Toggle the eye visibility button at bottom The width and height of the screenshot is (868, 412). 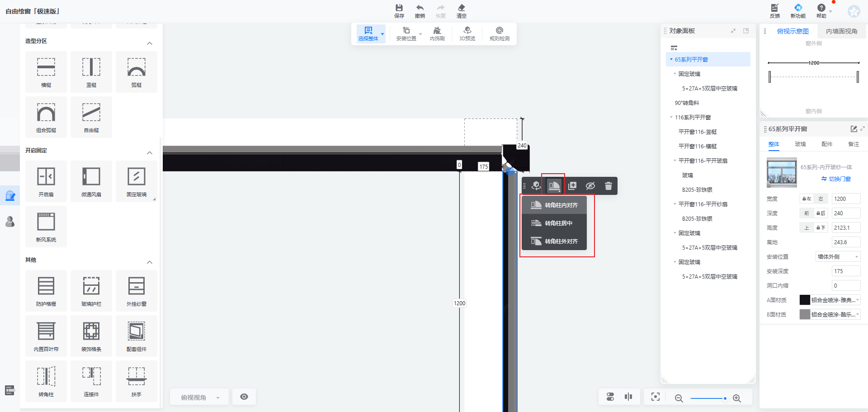click(244, 397)
